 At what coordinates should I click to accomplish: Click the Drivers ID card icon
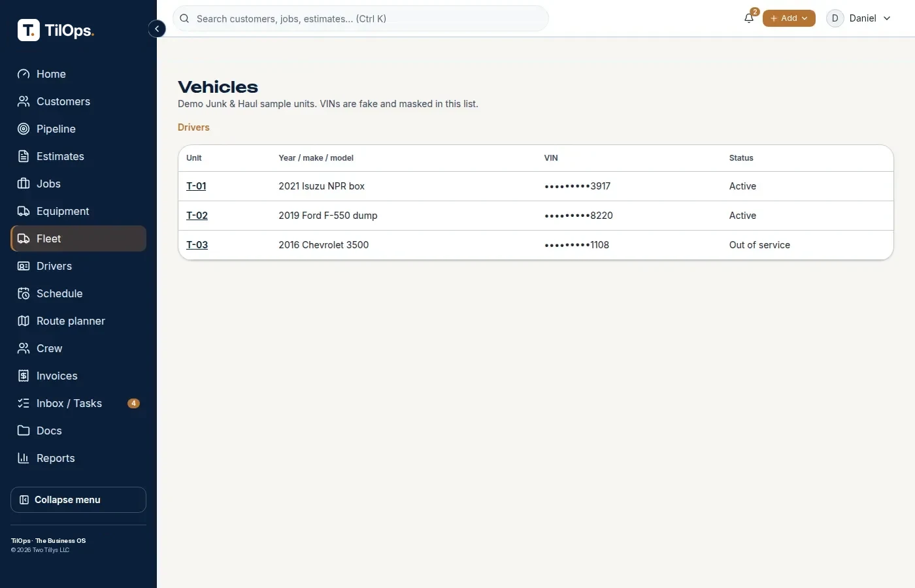tap(24, 266)
